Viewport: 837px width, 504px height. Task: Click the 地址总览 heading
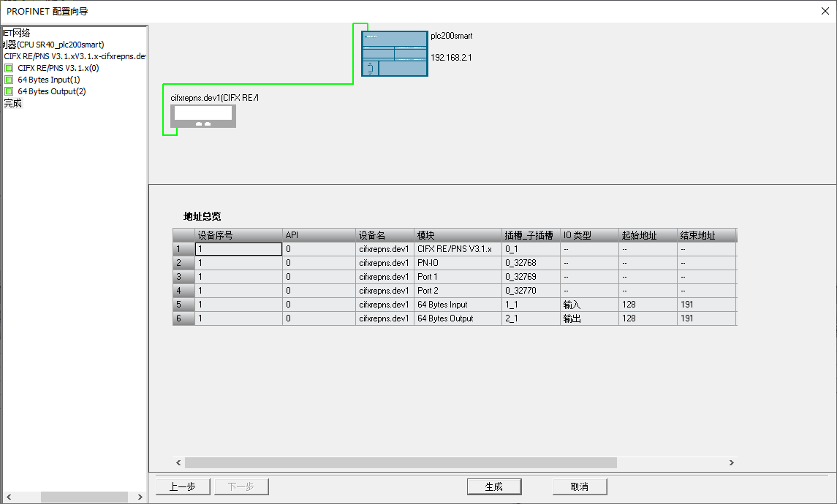pyautogui.click(x=202, y=216)
